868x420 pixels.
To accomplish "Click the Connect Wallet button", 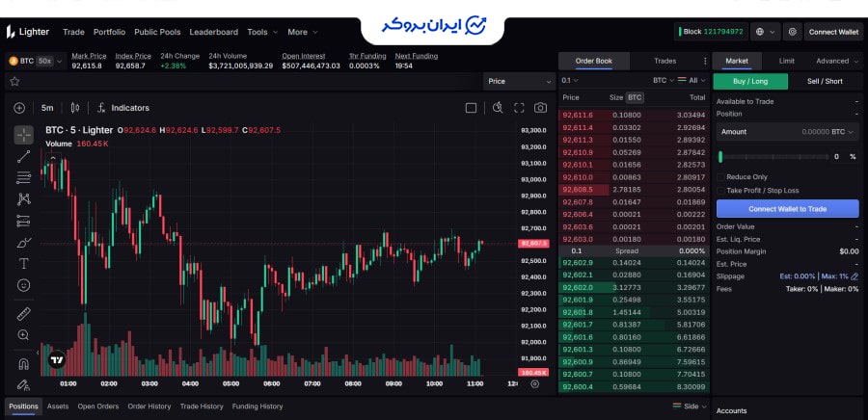I will coord(833,32).
